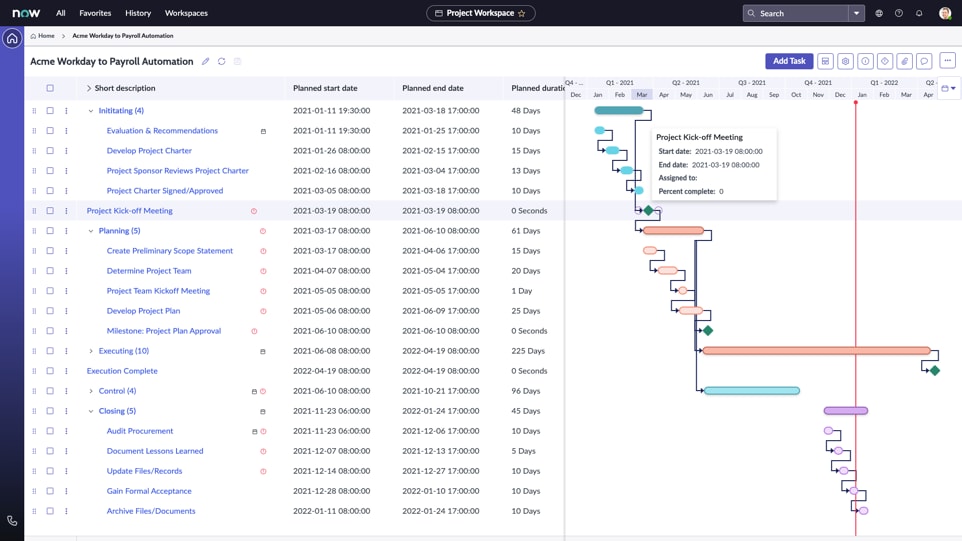The width and height of the screenshot is (962, 541).
Task: Expand all via Short description chevron
Action: coord(88,88)
